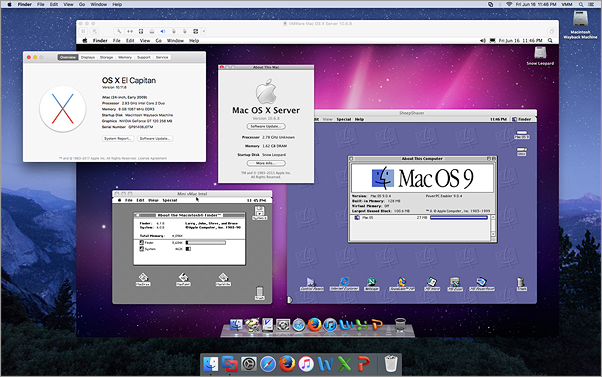The width and height of the screenshot is (602, 377).
Task: Open the License Agreement link
Action: tap(152, 158)
